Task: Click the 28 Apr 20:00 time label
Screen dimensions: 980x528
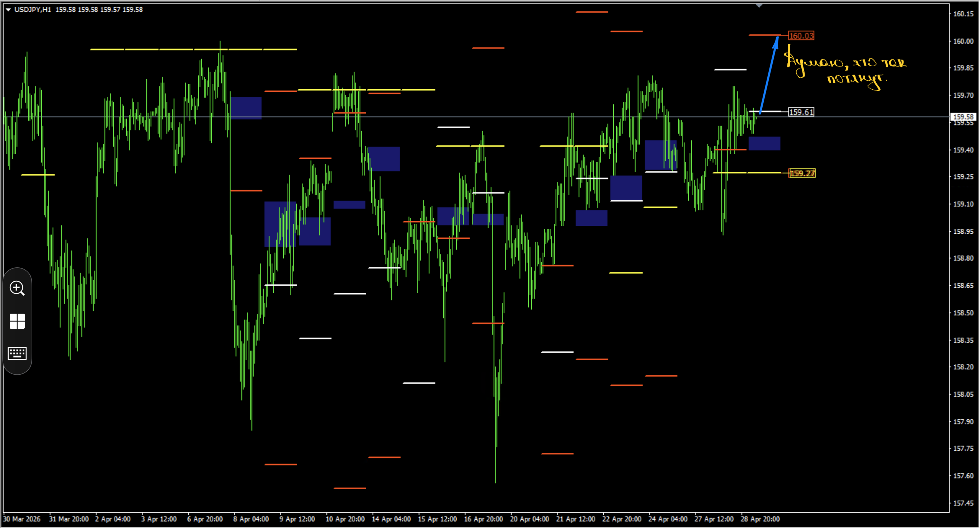Action: (760, 519)
